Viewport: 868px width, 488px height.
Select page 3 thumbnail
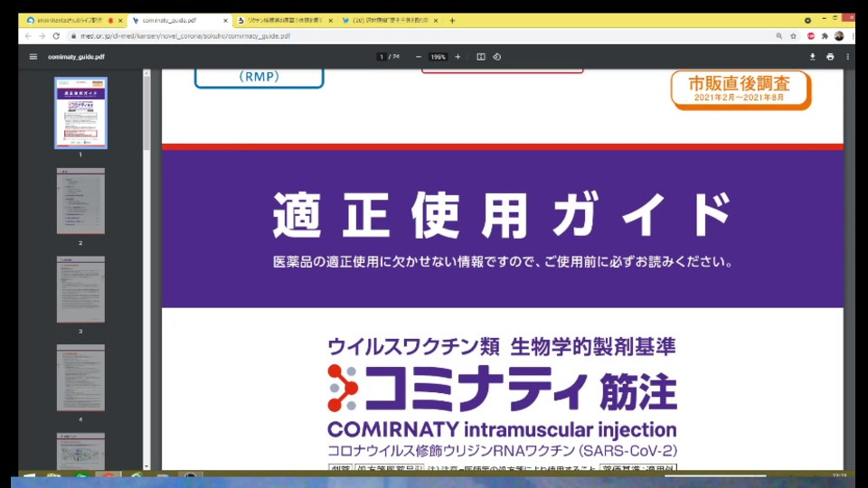(x=80, y=289)
